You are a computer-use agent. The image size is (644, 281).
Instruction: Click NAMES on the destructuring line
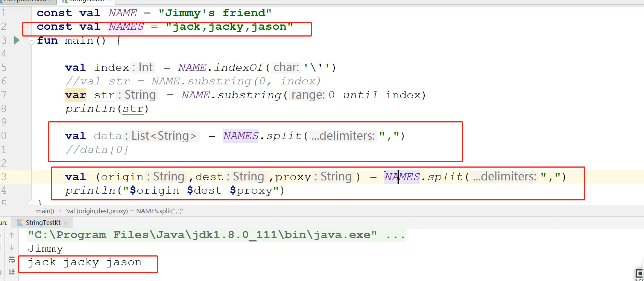(x=402, y=177)
